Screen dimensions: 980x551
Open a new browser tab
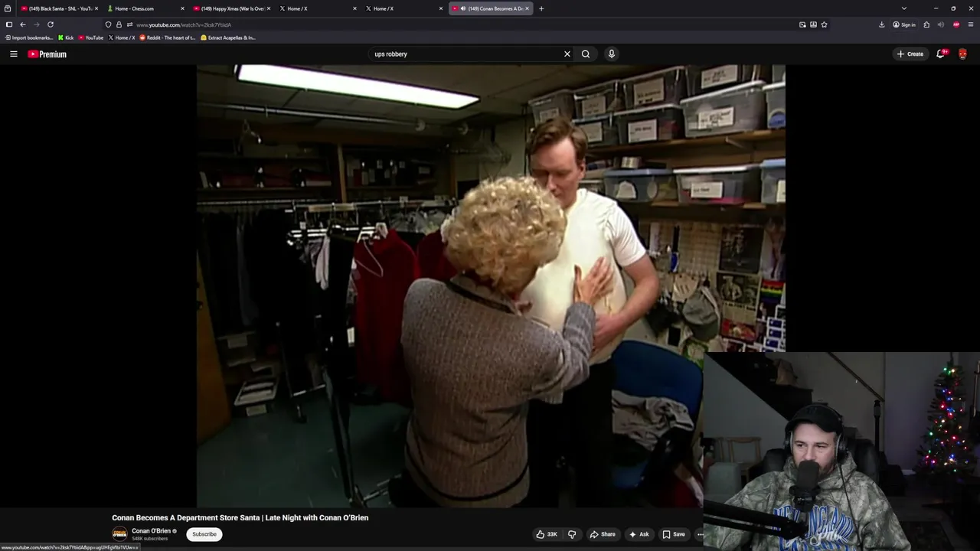click(x=541, y=8)
